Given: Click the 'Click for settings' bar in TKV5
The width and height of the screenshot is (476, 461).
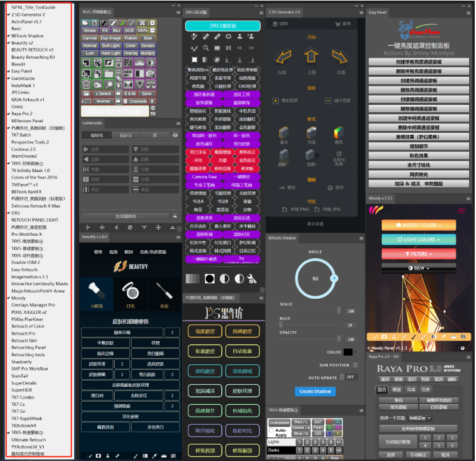Looking at the screenshot, I should [x=115, y=111].
